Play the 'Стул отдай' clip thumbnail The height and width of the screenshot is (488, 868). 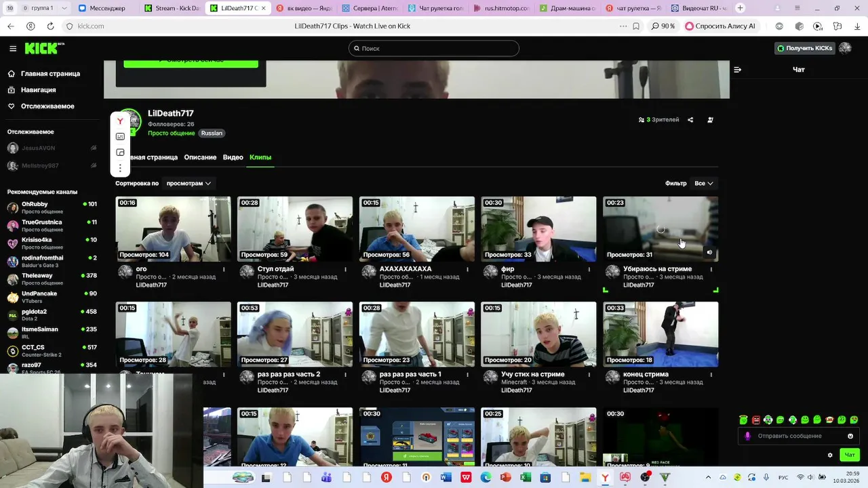tap(295, 229)
